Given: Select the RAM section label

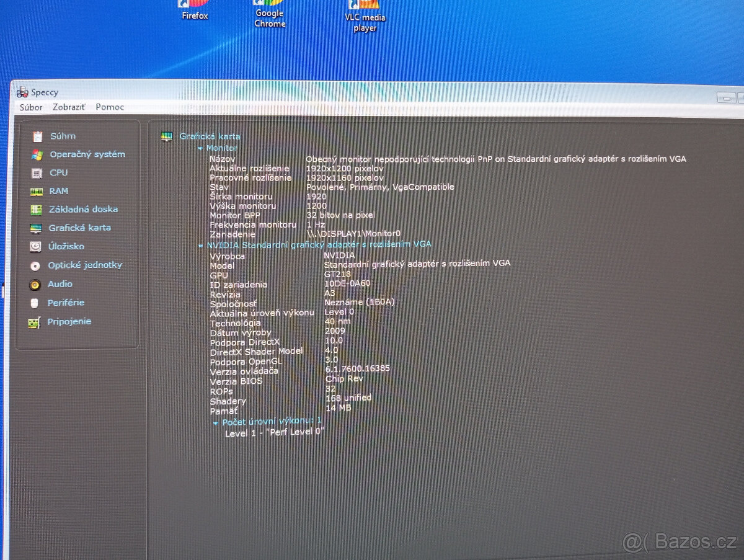Looking at the screenshot, I should (59, 191).
